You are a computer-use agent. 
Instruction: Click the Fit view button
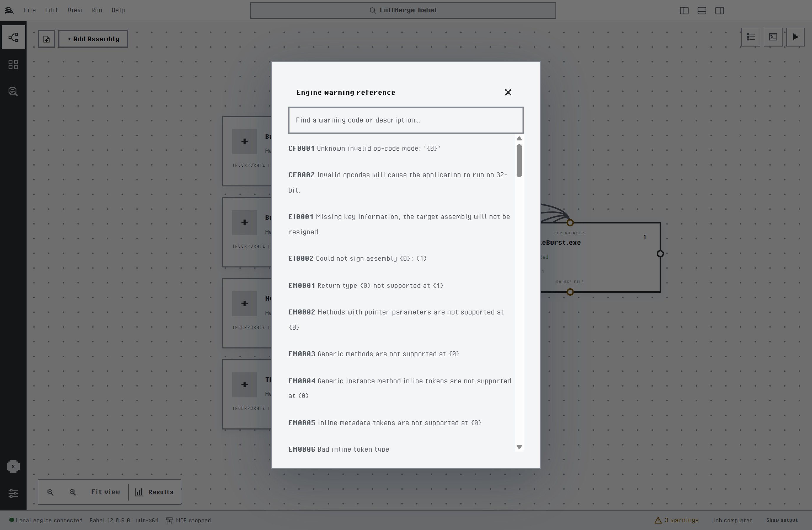[x=105, y=492]
